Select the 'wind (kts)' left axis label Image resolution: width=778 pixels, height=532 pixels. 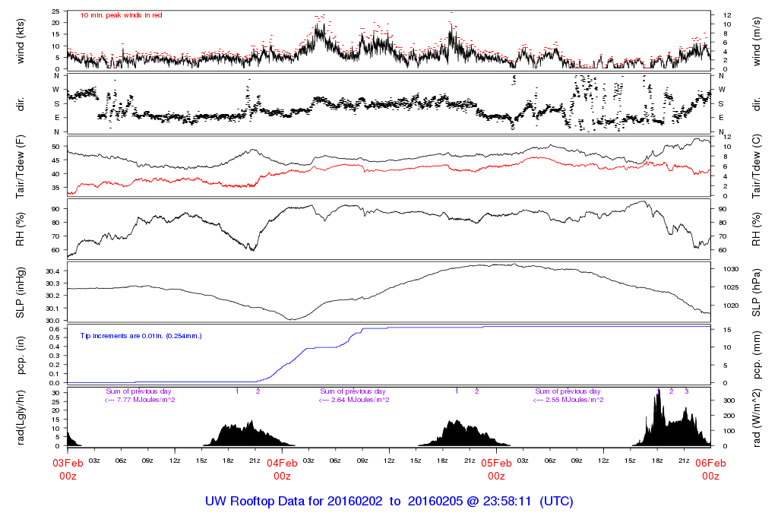point(21,41)
